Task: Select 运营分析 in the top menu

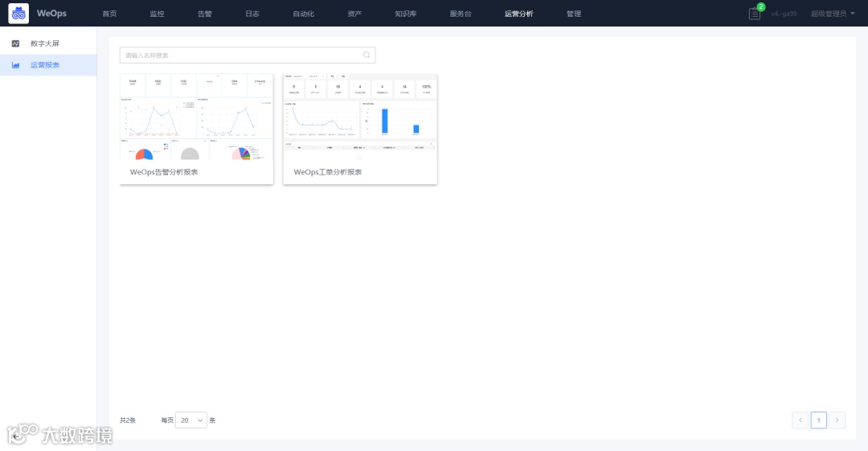Action: coord(518,14)
